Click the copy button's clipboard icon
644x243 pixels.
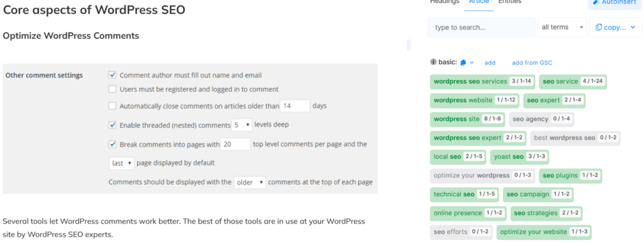599,27
